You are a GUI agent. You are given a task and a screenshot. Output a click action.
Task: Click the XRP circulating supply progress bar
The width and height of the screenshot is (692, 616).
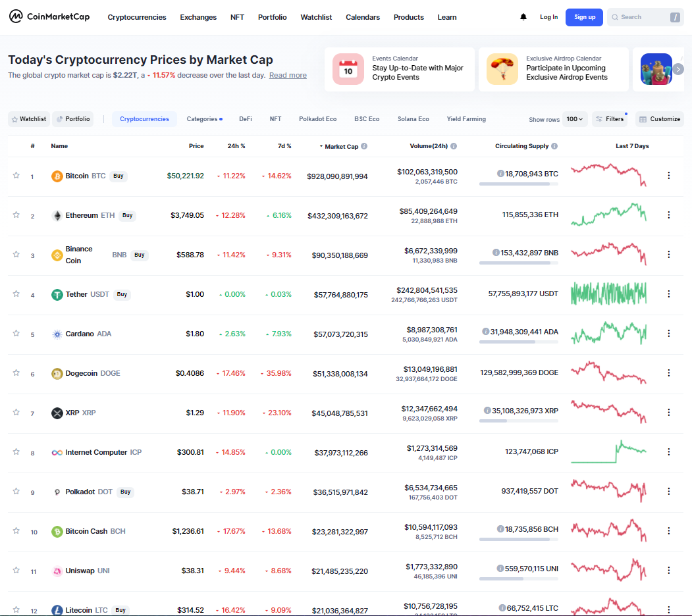(519, 421)
